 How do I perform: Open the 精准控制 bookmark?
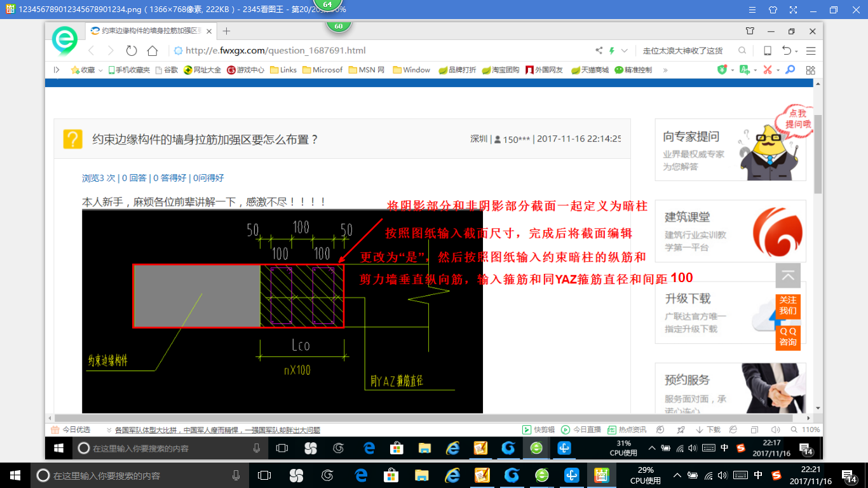pyautogui.click(x=633, y=70)
